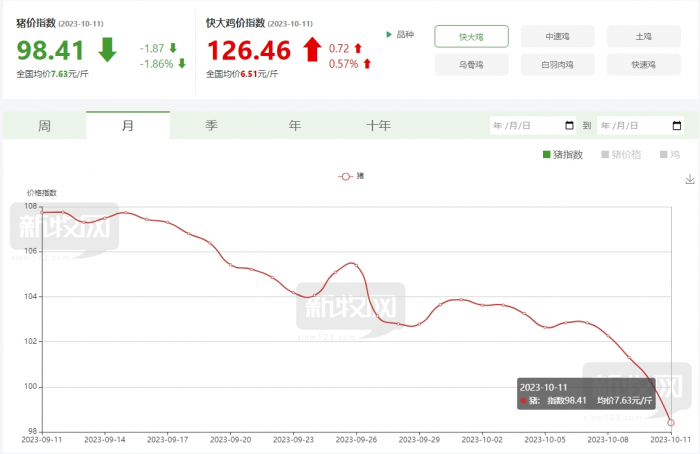Click the 0.57% change value
Image resolution: width=700 pixels, height=454 pixels.
pos(343,64)
